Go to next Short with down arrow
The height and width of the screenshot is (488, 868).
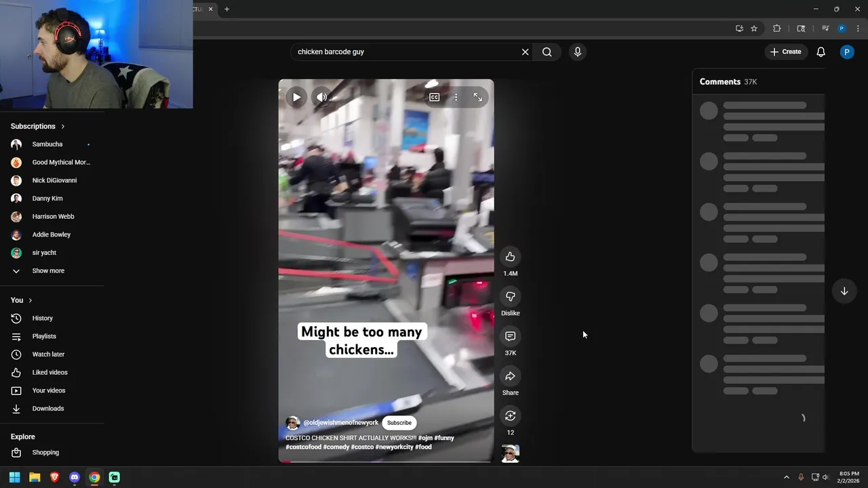[844, 291]
